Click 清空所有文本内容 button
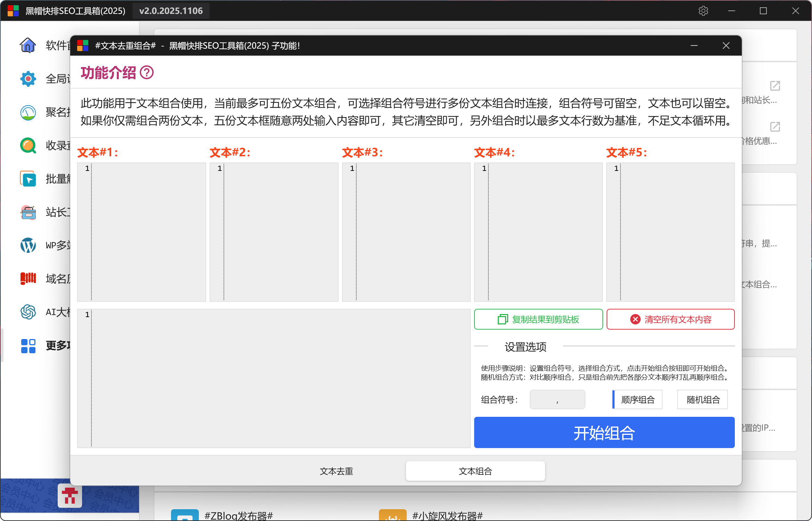Image resolution: width=812 pixels, height=521 pixels. tap(670, 319)
